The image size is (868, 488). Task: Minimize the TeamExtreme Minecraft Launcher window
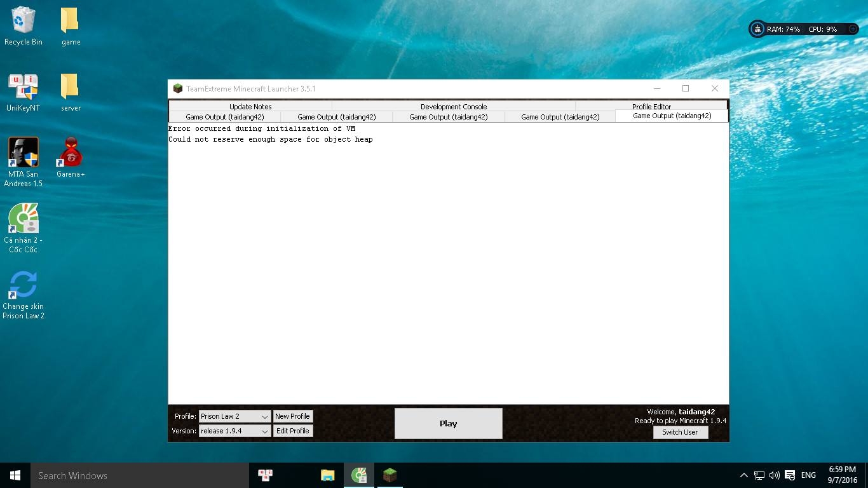(x=657, y=88)
